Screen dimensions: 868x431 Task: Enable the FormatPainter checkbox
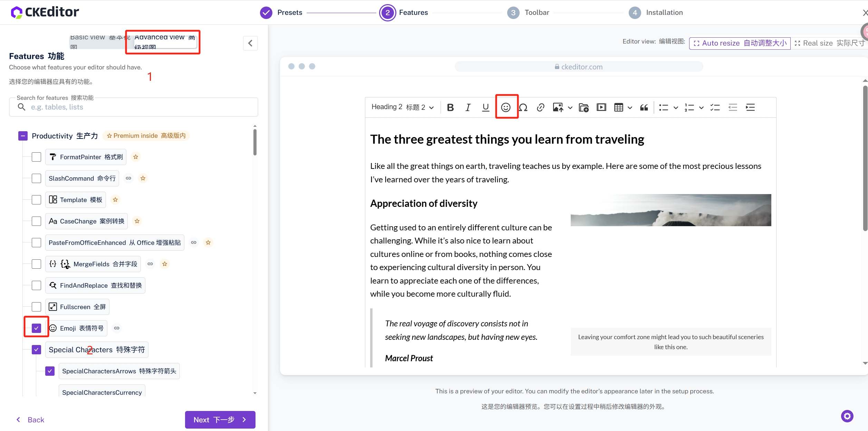click(36, 157)
